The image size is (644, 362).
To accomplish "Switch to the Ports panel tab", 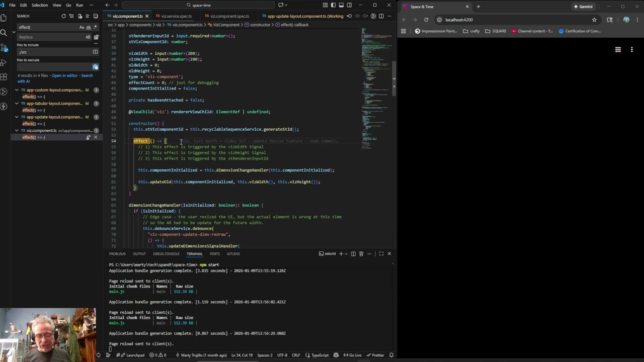I will click(215, 254).
